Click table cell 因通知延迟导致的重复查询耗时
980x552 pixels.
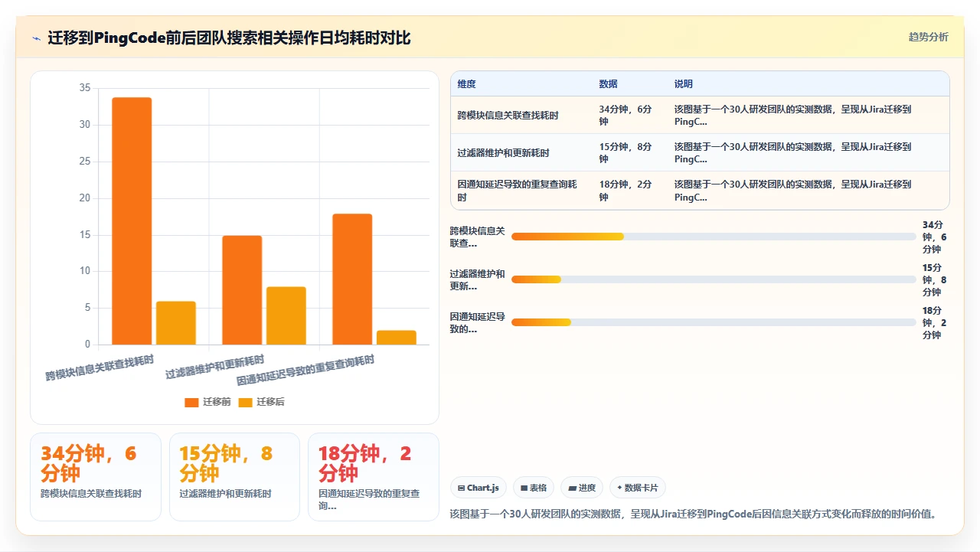(x=517, y=191)
